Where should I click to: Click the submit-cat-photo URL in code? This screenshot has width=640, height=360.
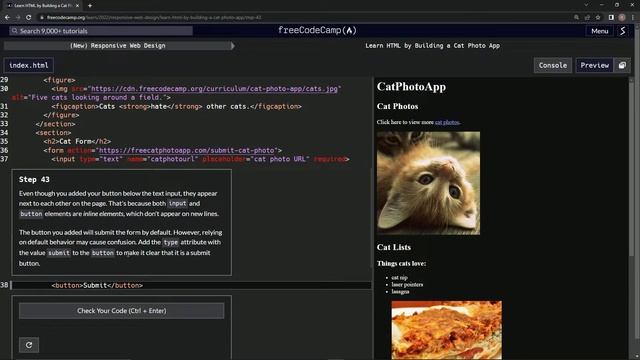coord(187,150)
